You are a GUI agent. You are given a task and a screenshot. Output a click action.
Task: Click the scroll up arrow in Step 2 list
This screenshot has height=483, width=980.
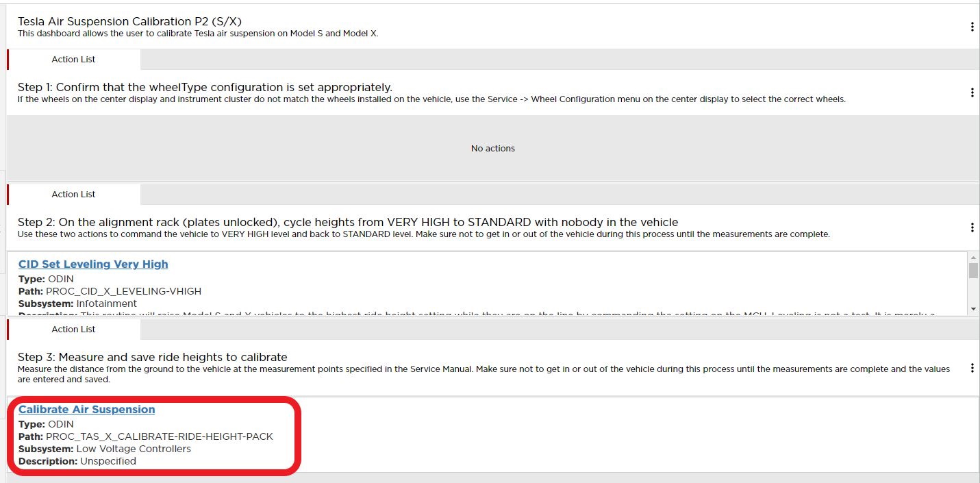coord(973,258)
